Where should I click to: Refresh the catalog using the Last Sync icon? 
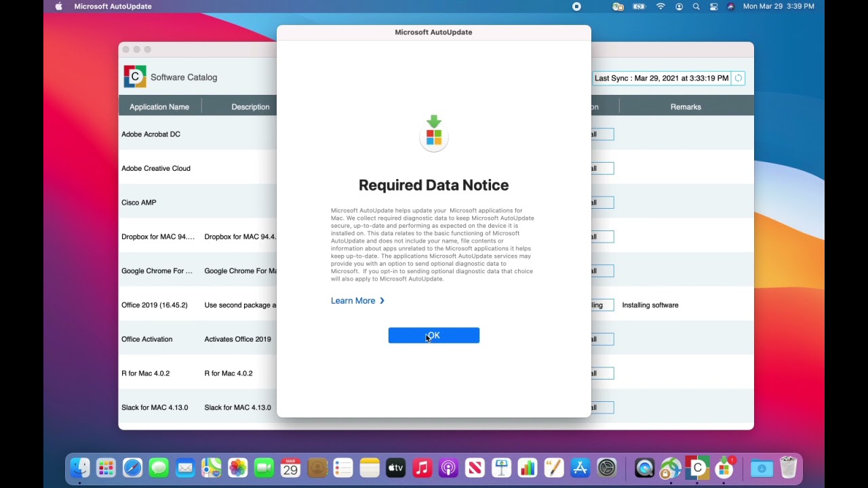click(x=738, y=78)
